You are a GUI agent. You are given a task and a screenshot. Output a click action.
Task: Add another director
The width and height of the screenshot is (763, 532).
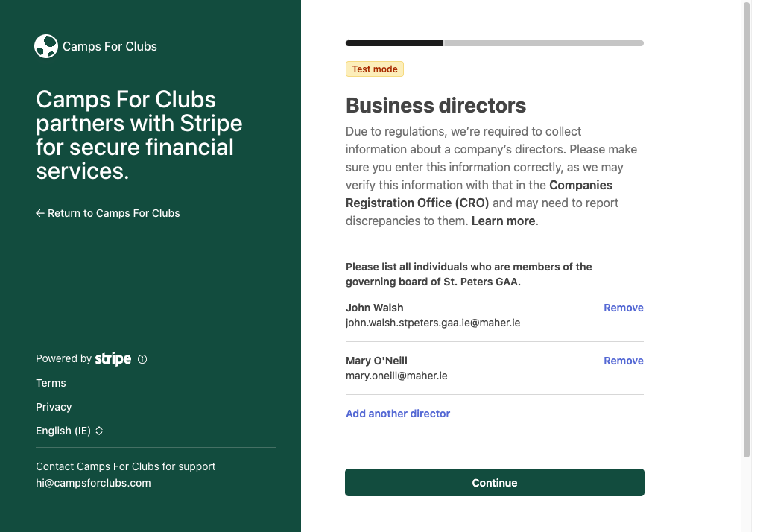pos(398,414)
